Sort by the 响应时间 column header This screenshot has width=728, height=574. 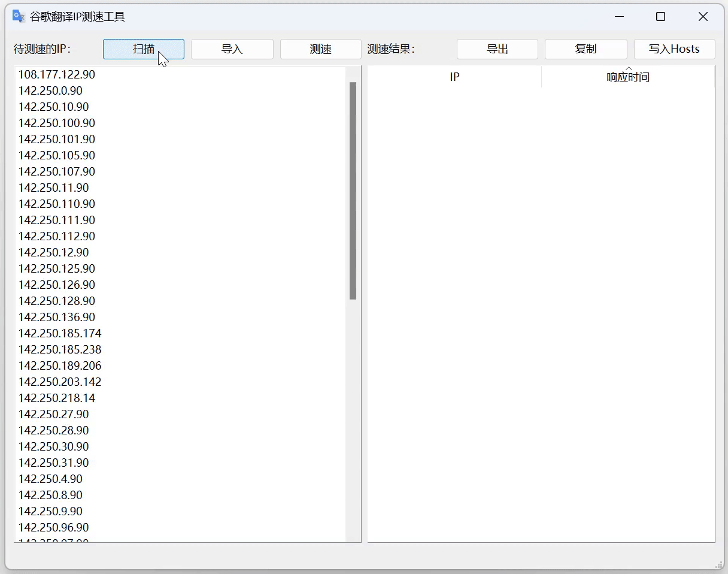pyautogui.click(x=628, y=77)
